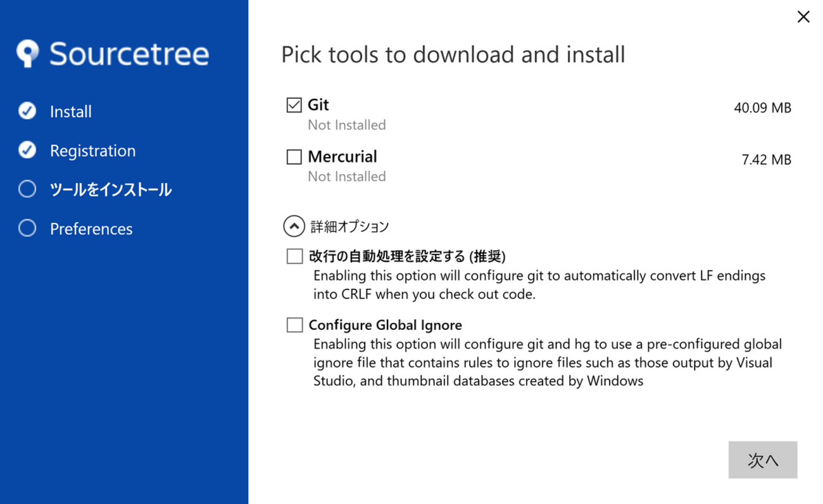Click the Git label text
This screenshot has height=504, width=823.
[318, 104]
